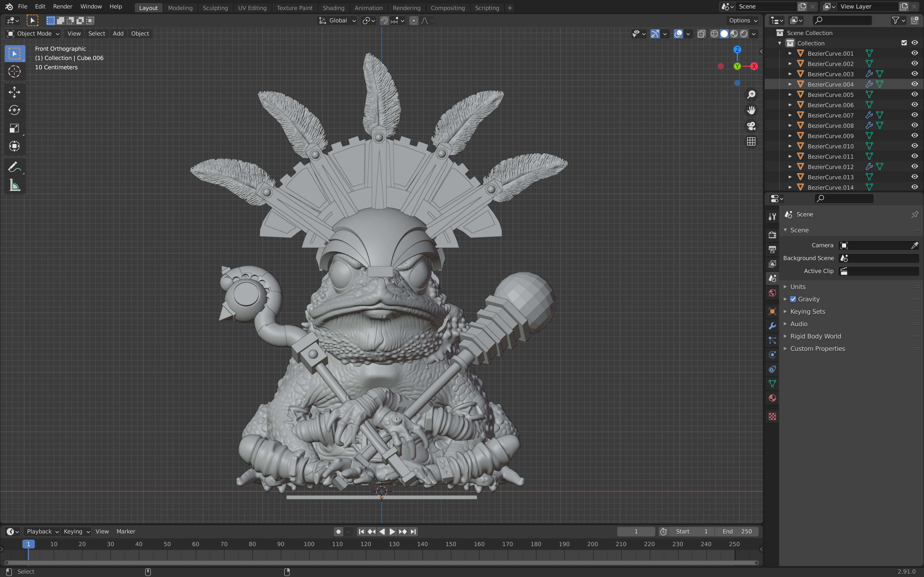Activate the Annotate pencil tool
Screen dimensions: 924x577
pyautogui.click(x=14, y=167)
